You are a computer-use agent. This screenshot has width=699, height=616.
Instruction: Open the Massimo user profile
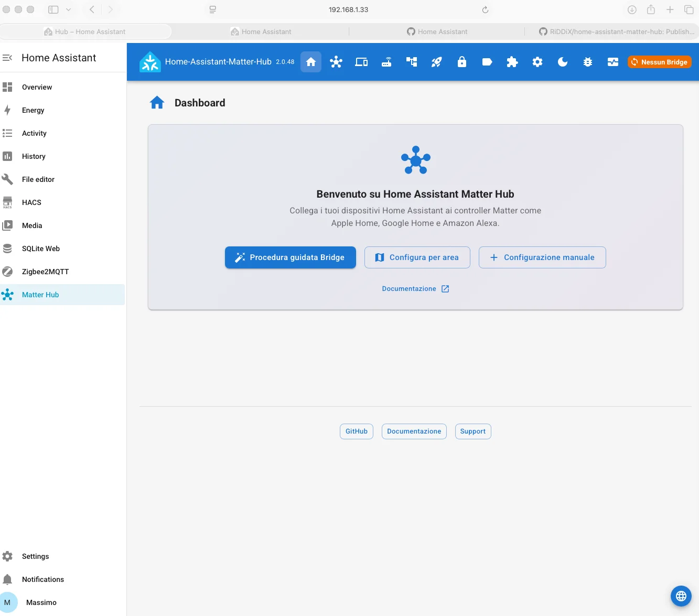coord(62,602)
